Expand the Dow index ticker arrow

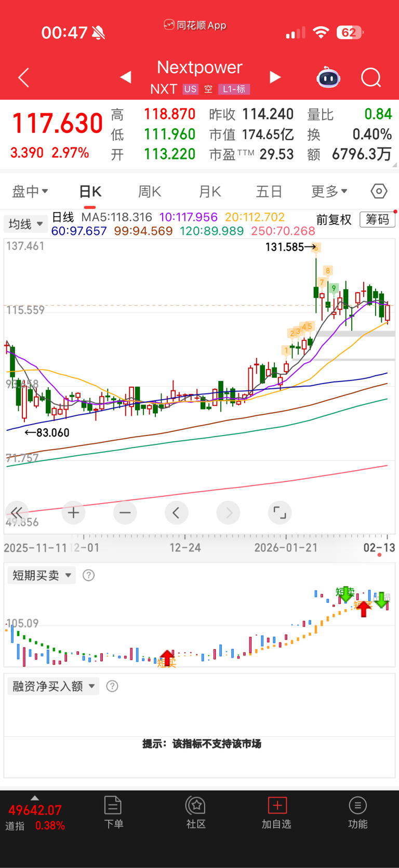34,798
